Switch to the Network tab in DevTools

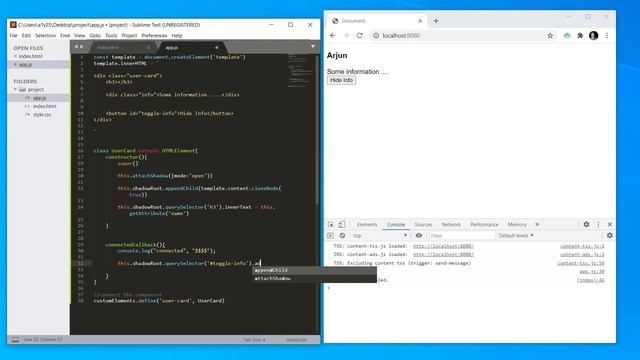pos(451,224)
